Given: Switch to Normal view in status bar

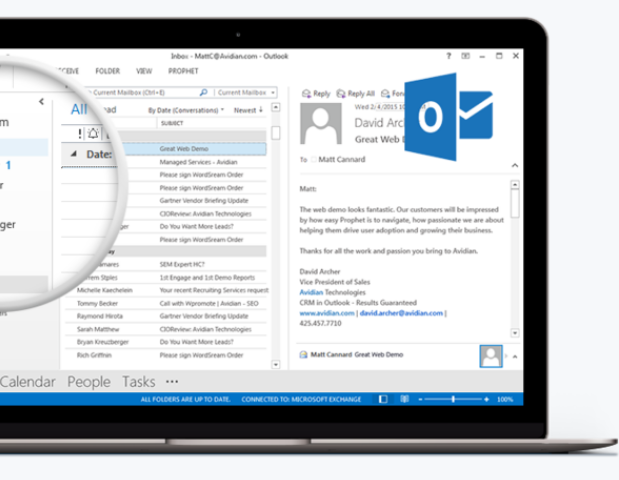Looking at the screenshot, I should click(x=383, y=399).
